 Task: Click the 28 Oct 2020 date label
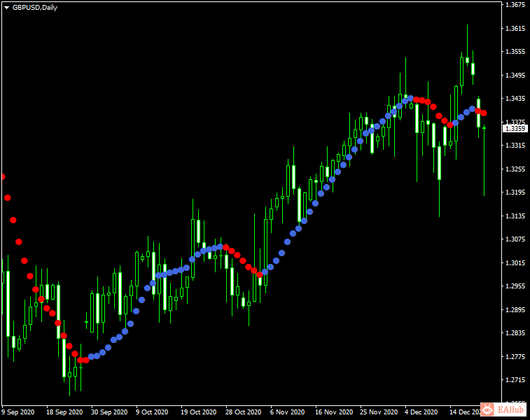click(x=243, y=412)
